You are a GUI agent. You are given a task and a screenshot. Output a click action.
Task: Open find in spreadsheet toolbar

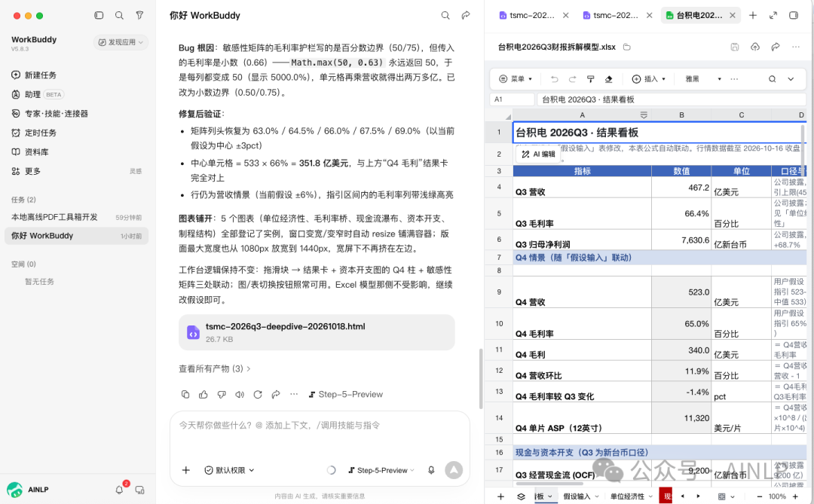772,79
